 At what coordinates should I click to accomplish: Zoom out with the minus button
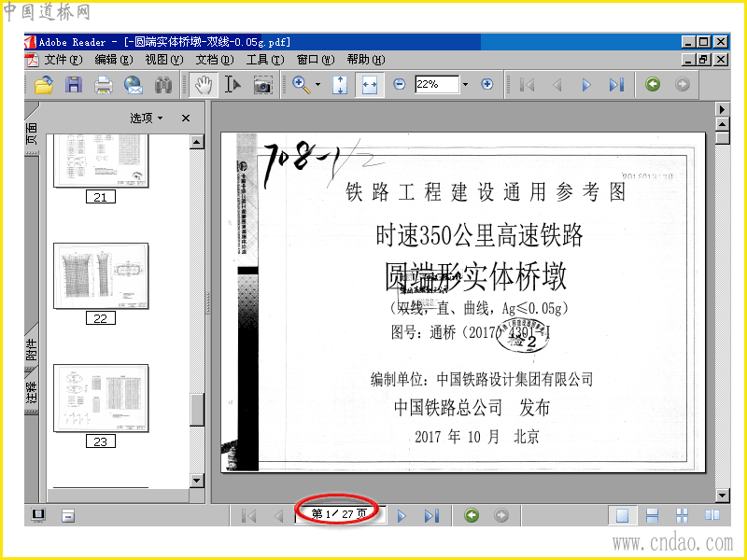(x=400, y=84)
